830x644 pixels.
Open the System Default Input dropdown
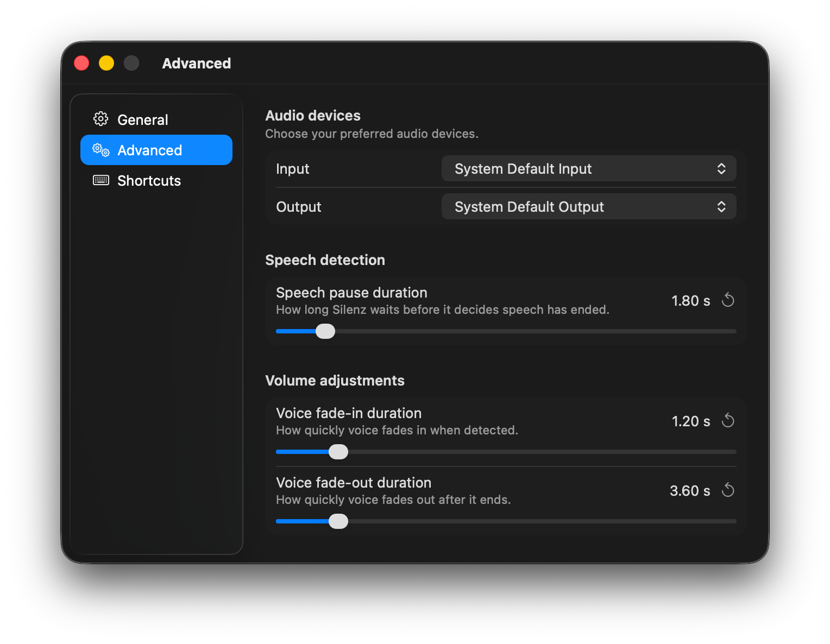point(588,168)
